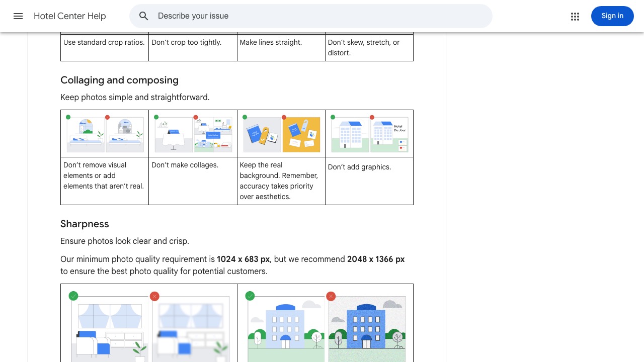644x362 pixels.
Task: Click "Don't remove visual elements" cell text
Action: [104, 175]
